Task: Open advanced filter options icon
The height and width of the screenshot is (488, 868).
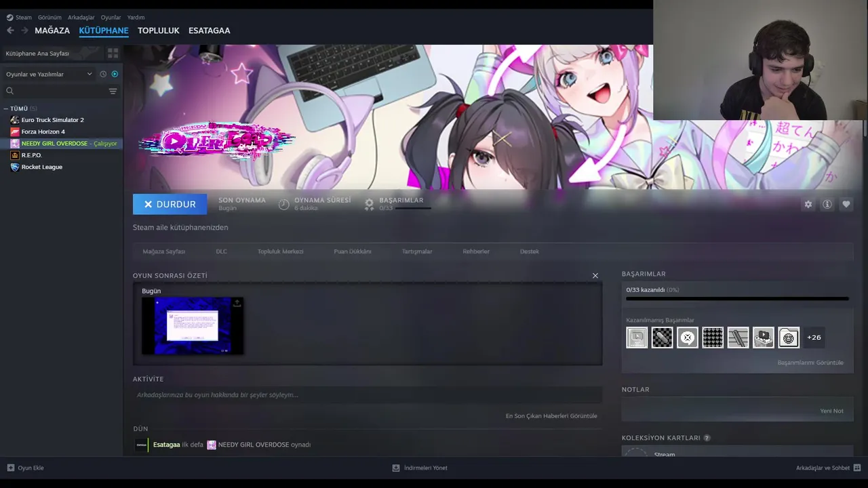Action: pos(113,91)
